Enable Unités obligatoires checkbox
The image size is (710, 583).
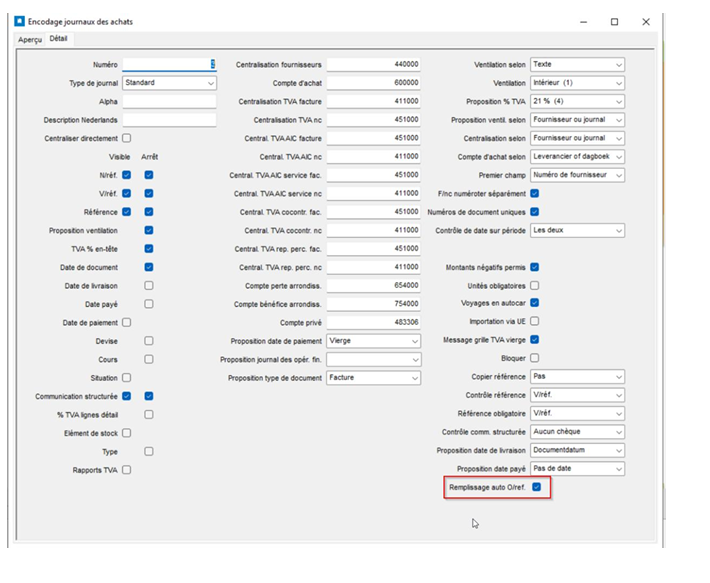point(535,286)
